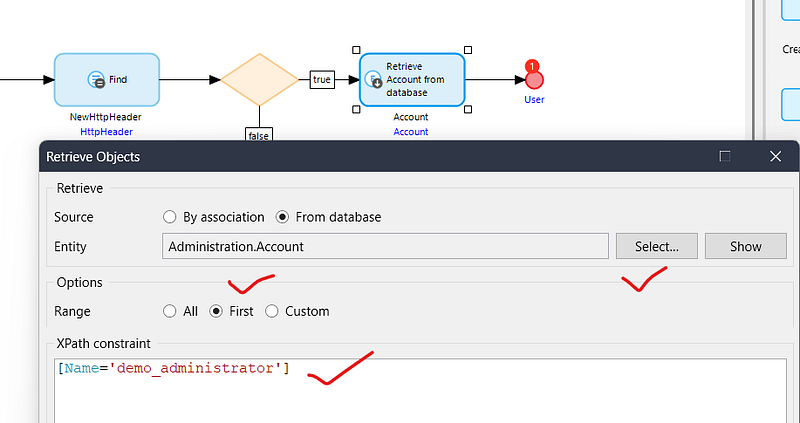Click the orange decision diamond
The height and width of the screenshot is (423, 800).
(259, 79)
